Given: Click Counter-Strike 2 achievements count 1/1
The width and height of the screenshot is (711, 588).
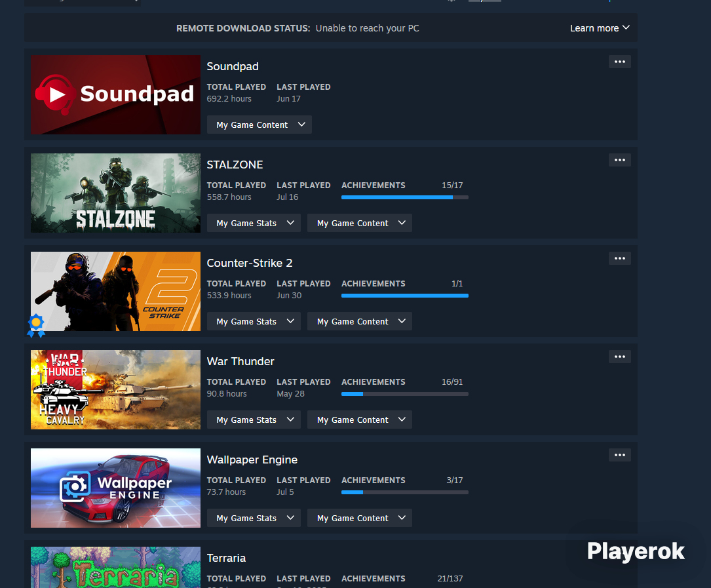Looking at the screenshot, I should point(457,284).
